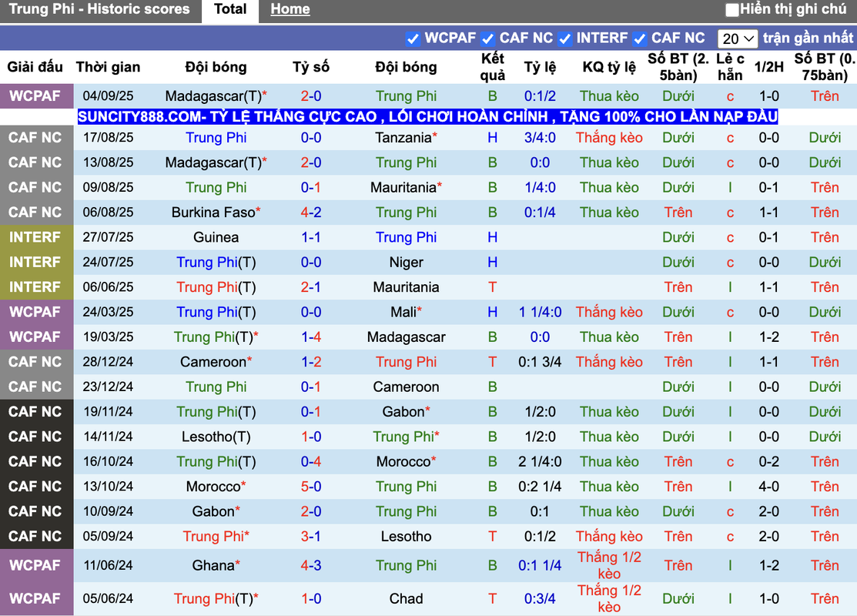The image size is (857, 616).
Task: Open the 20 recent matches dropdown
Action: pos(738,38)
